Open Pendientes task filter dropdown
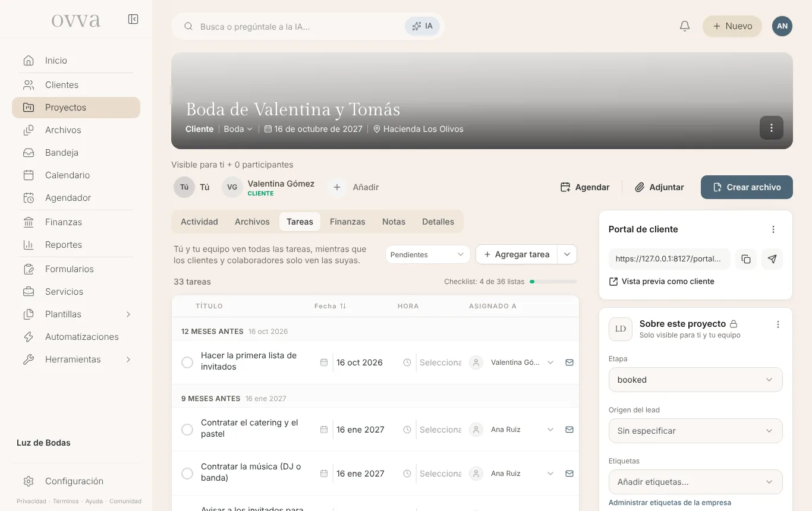The height and width of the screenshot is (511, 812). point(427,254)
